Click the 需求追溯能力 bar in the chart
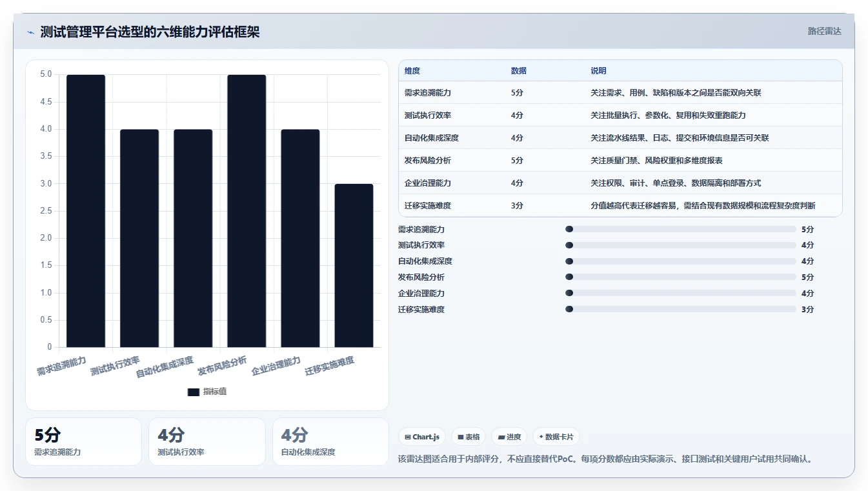 coord(86,211)
